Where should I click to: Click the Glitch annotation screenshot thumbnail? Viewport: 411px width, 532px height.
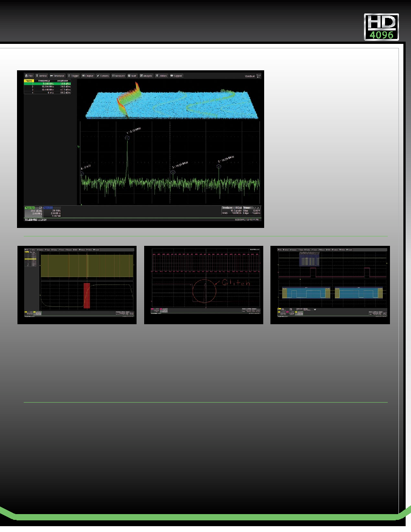point(204,285)
